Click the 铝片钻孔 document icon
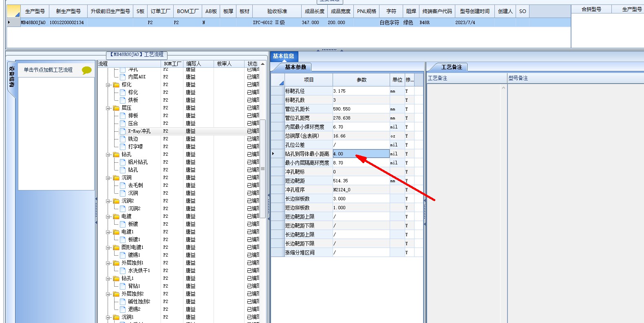The image size is (644, 323). [x=123, y=162]
